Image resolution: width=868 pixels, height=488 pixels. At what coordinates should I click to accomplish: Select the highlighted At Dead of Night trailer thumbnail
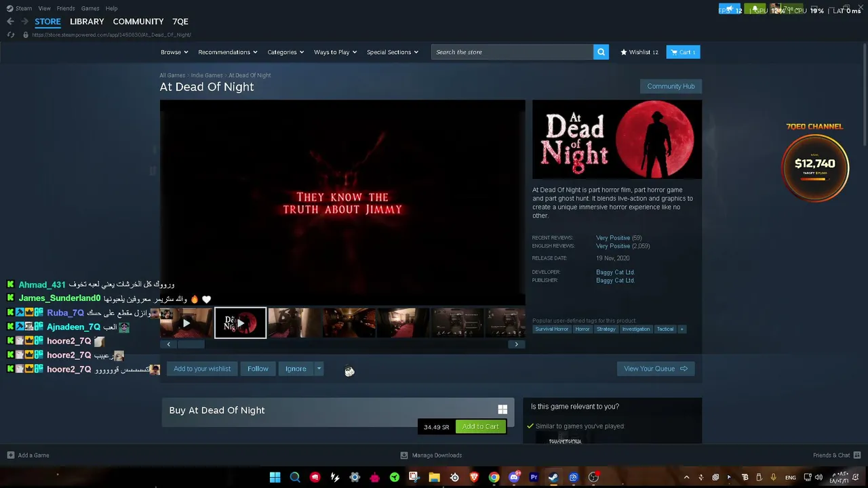240,323
